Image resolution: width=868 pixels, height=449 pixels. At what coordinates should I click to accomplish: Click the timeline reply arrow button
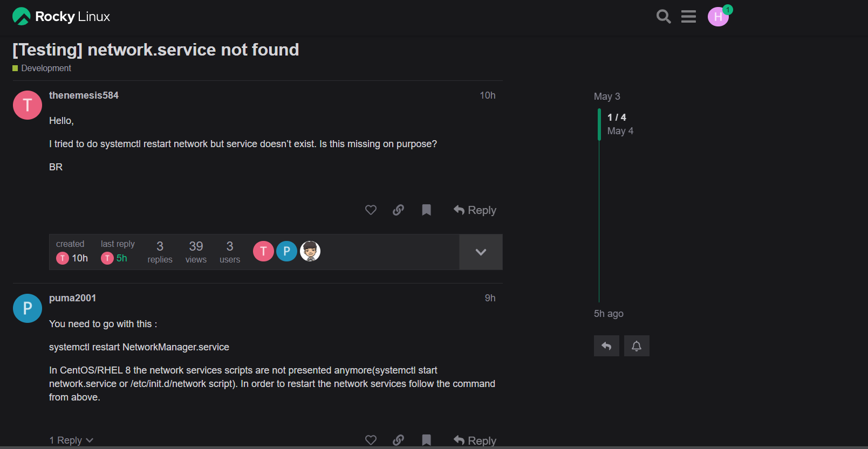606,346
